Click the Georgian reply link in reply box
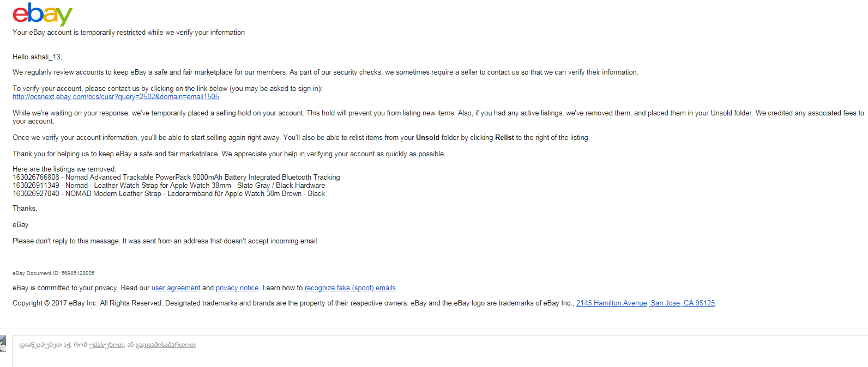The image size is (868, 367). coord(106,345)
